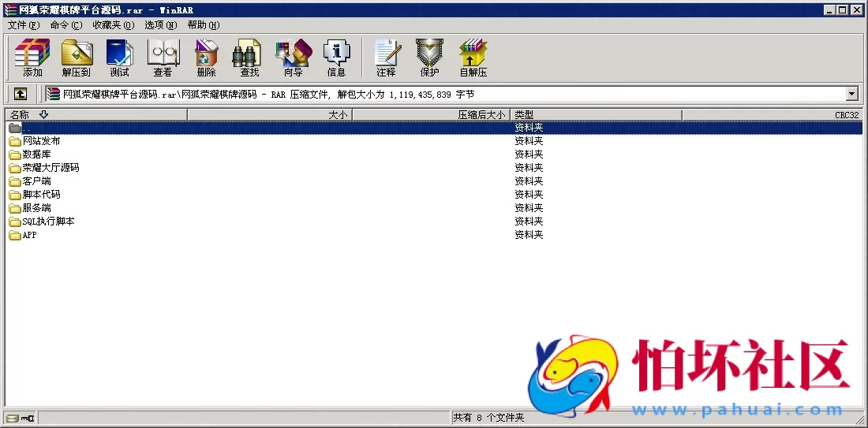Select the 网站发布 folder name
This screenshot has width=868, height=428.
tap(42, 141)
